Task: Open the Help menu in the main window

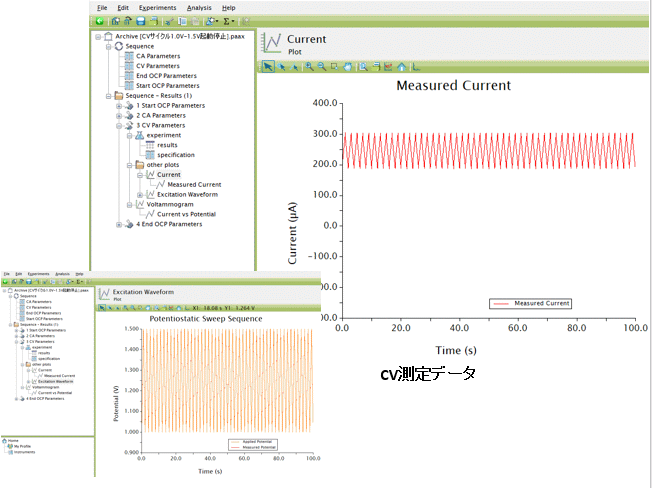Action: 228,7
